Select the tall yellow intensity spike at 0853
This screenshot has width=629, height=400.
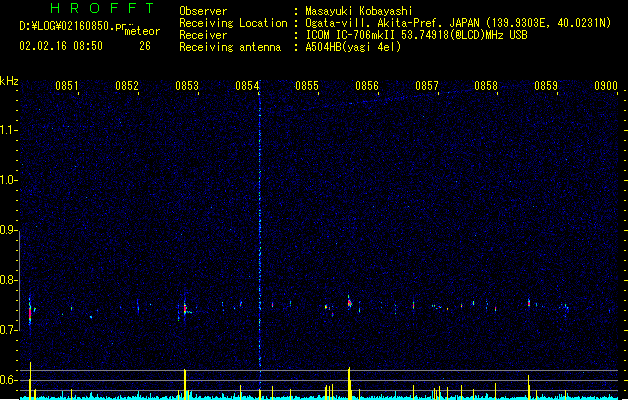185,384
